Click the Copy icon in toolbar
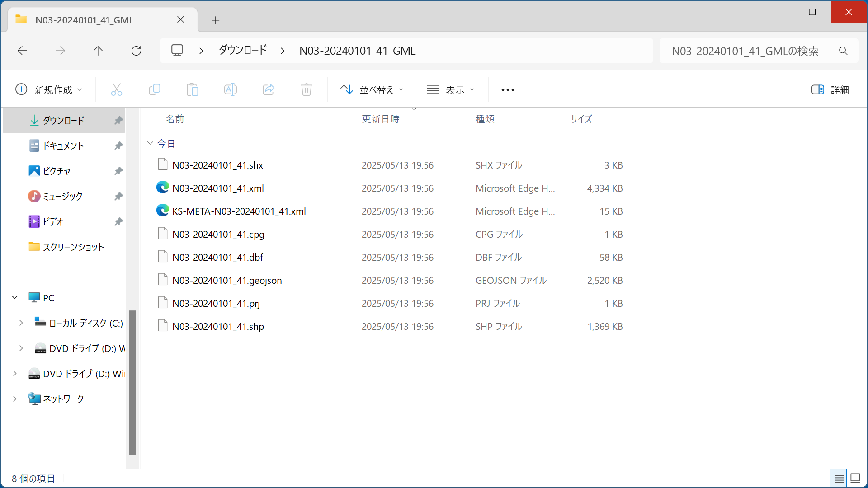 pyautogui.click(x=155, y=89)
